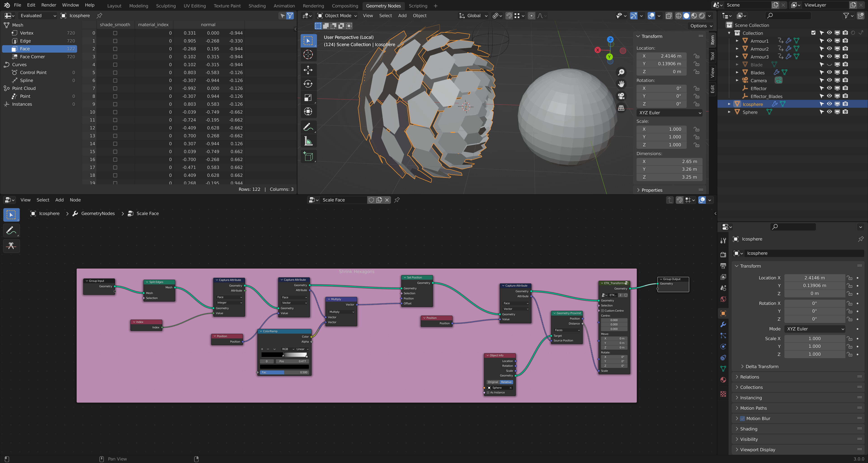
Task: Open the XYZ Euler rotation mode dropdown
Action: [x=669, y=113]
